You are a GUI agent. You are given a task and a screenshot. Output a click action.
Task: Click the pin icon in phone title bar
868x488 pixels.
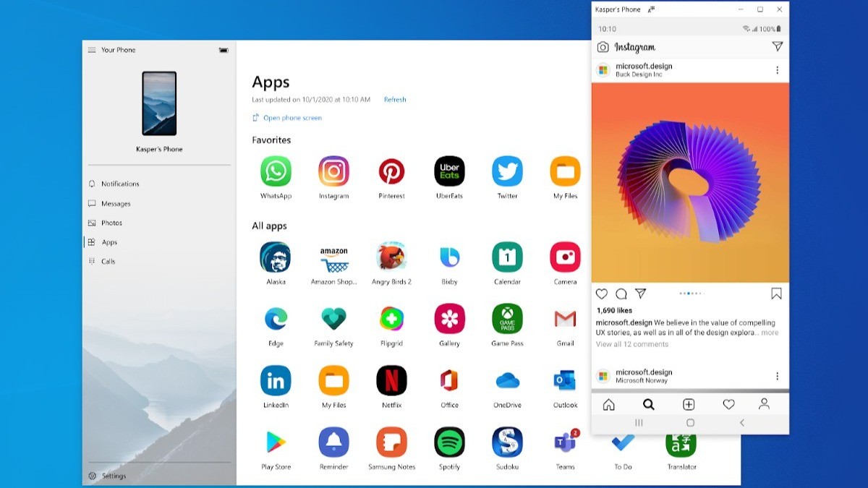coord(652,9)
